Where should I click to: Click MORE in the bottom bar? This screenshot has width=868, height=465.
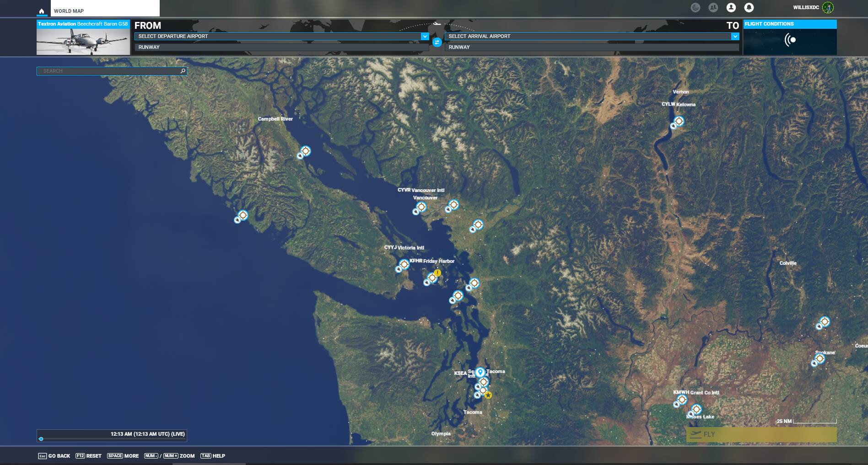click(123, 456)
